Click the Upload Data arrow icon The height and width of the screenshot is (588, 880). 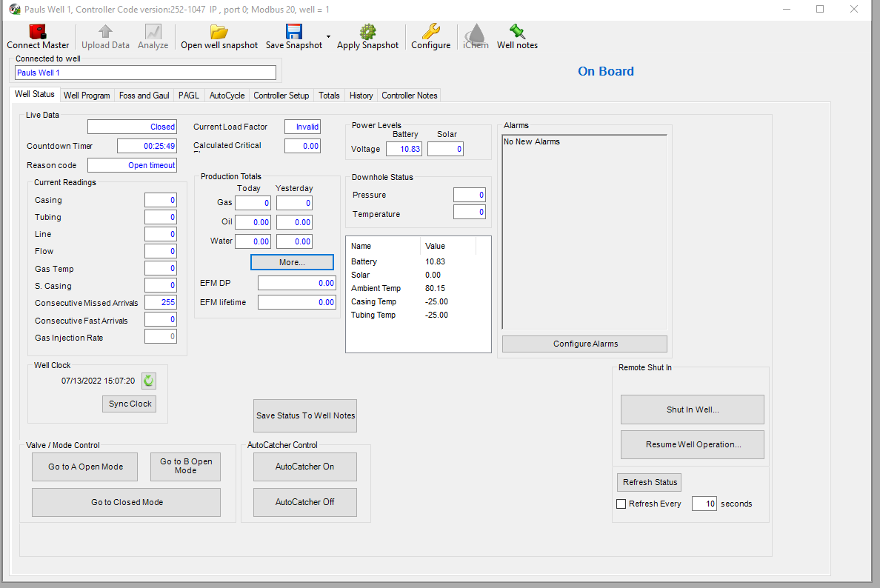(x=105, y=31)
